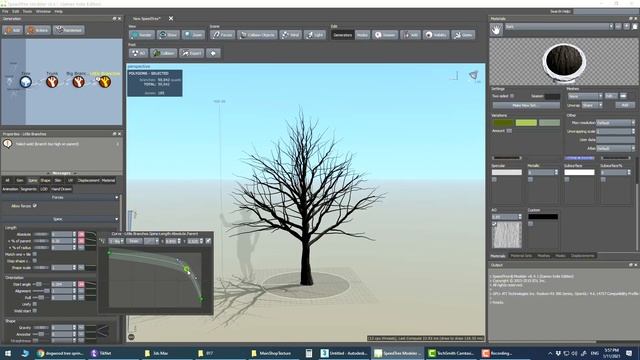640x360 pixels.
Task: Open the Atlas dropdown
Action: (616, 148)
